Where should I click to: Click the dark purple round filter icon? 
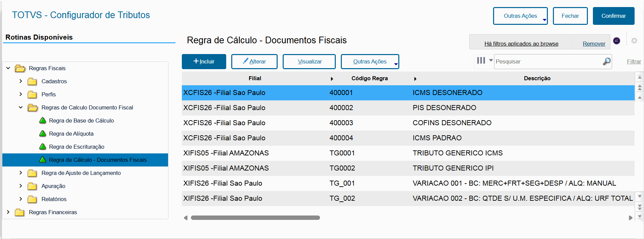617,41
